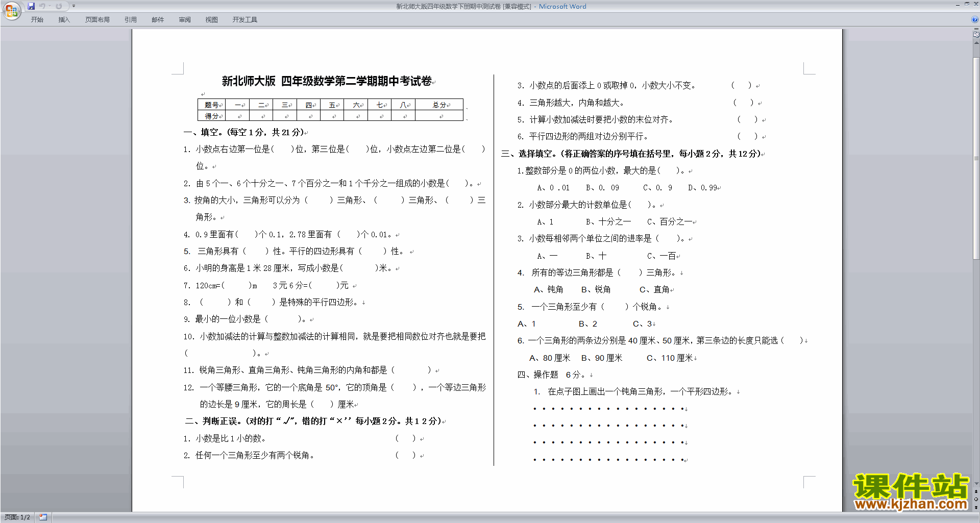Screen dimensions: 980x523
Task: Click the 页面: 1/2 status bar indicator
Action: pyautogui.click(x=17, y=517)
